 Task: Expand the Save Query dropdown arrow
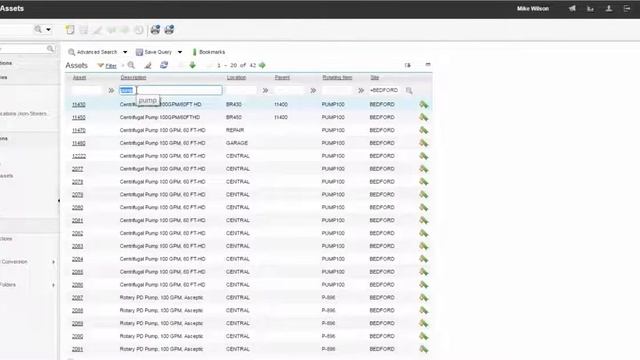pos(180,52)
